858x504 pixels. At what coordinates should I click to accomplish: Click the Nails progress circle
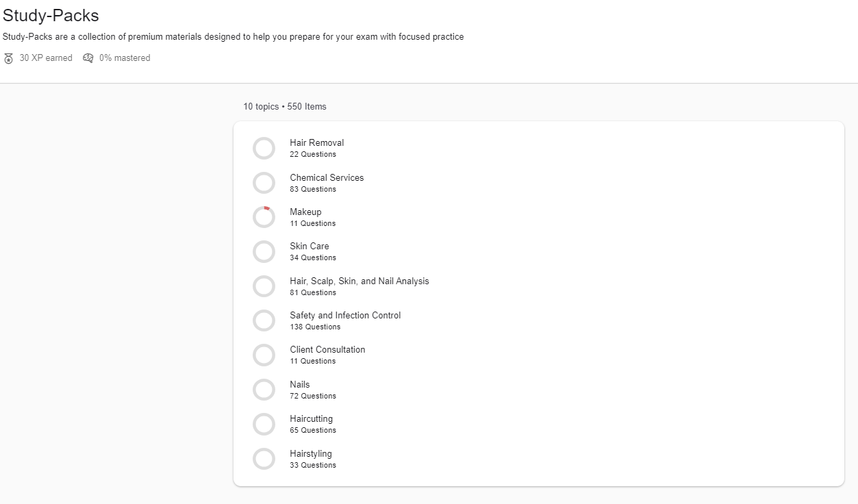264,390
